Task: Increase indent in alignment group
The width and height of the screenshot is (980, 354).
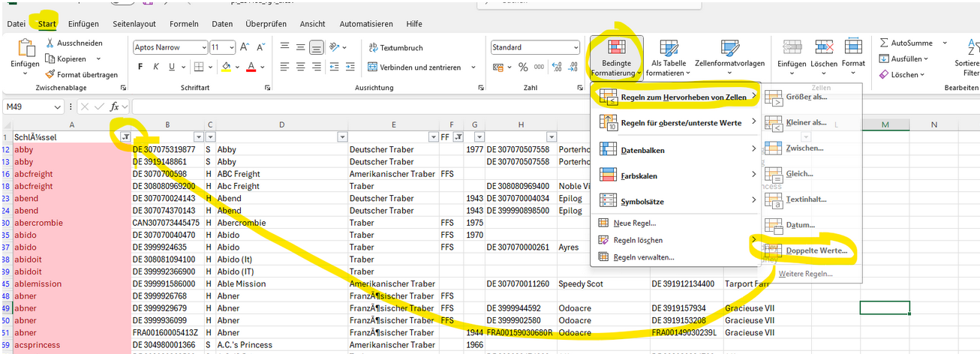Action: (x=351, y=67)
